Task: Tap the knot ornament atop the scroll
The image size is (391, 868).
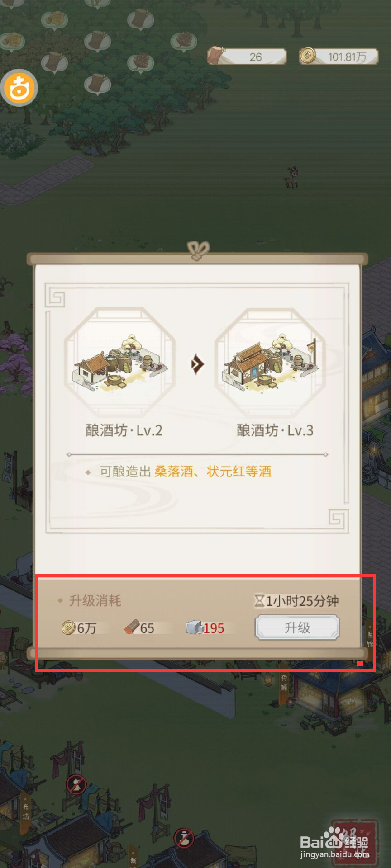Action: [x=198, y=251]
